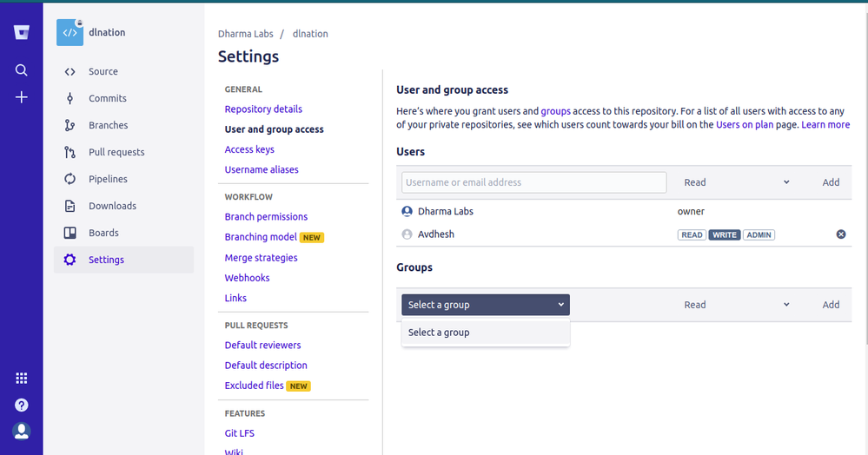Click Dharma Labs user avatar icon
This screenshot has height=455, width=868.
point(407,212)
